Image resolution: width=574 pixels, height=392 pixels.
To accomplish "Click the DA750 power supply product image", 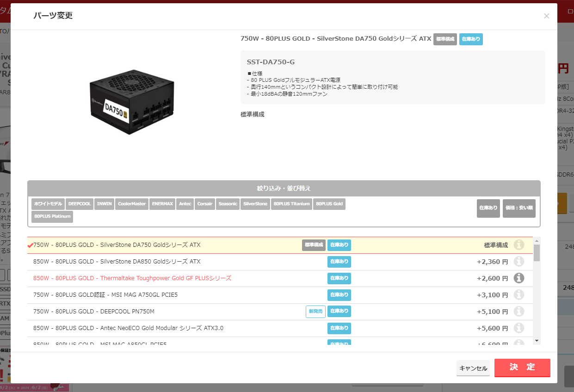I will click(131, 102).
